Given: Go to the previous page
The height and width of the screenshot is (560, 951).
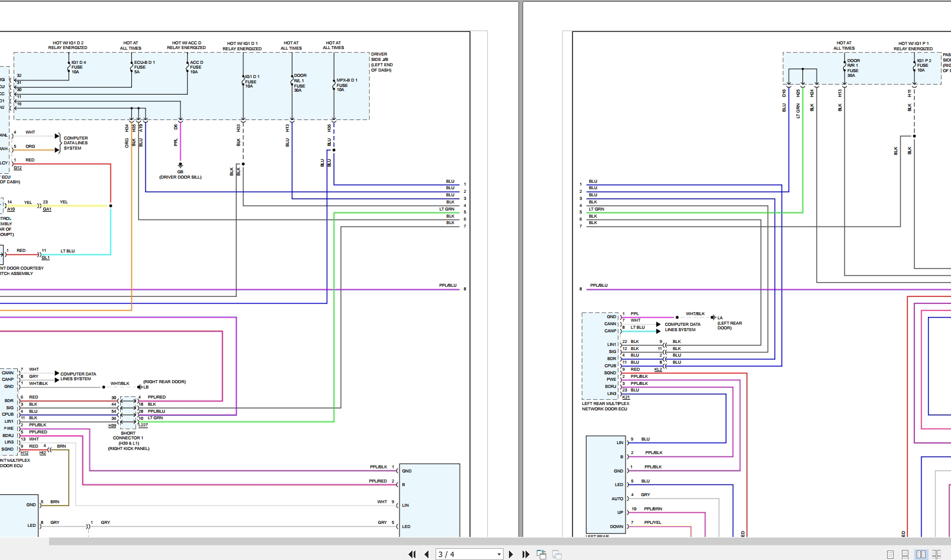Looking at the screenshot, I should click(x=425, y=554).
